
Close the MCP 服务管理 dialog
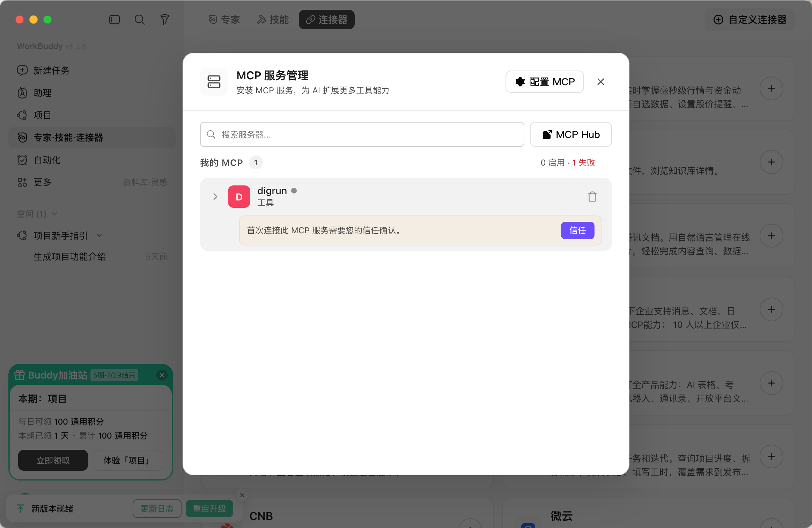601,82
